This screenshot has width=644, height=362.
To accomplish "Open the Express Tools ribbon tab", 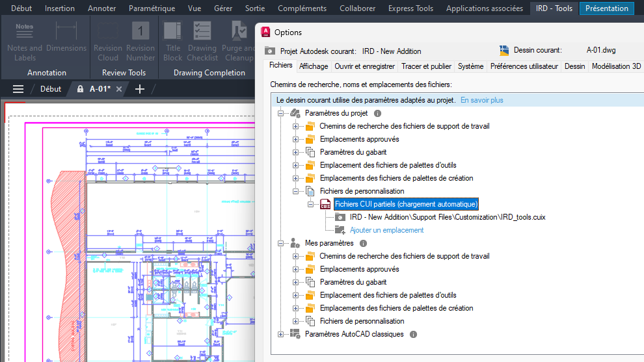I will [x=410, y=8].
